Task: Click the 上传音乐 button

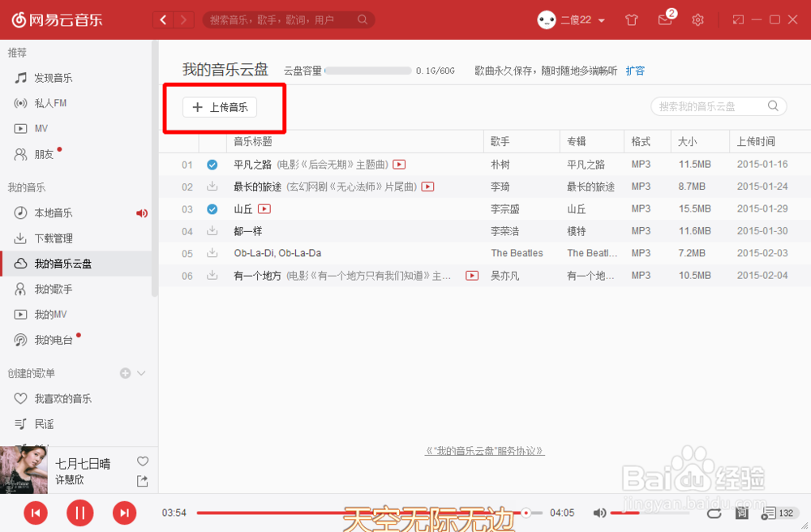Action: (x=220, y=107)
